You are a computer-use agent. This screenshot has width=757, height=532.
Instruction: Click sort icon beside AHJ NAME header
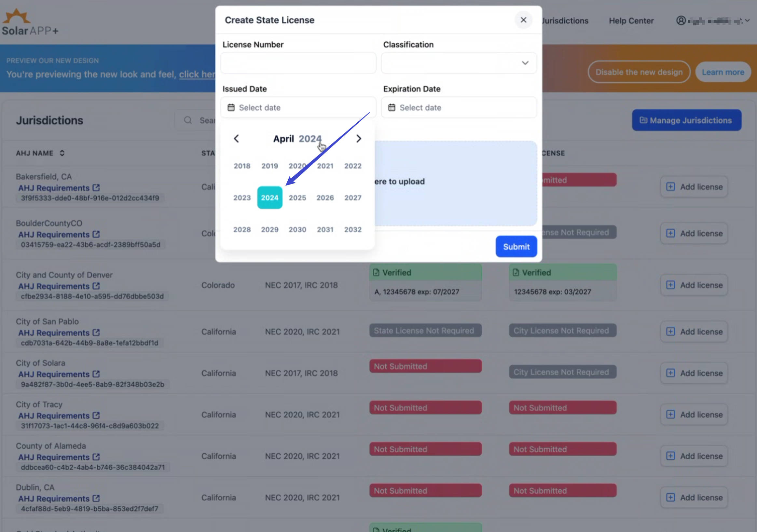pos(62,153)
